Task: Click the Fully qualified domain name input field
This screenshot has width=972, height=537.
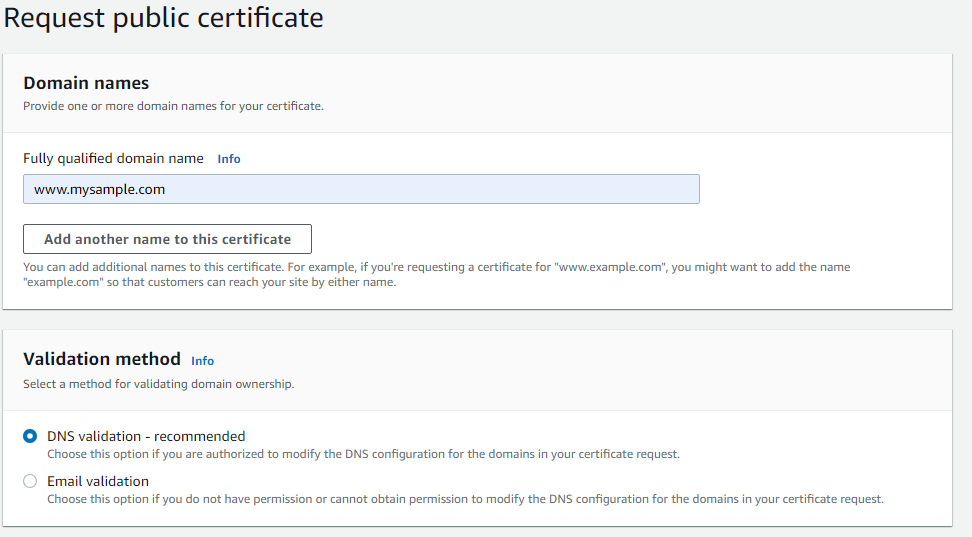Action: pos(361,189)
